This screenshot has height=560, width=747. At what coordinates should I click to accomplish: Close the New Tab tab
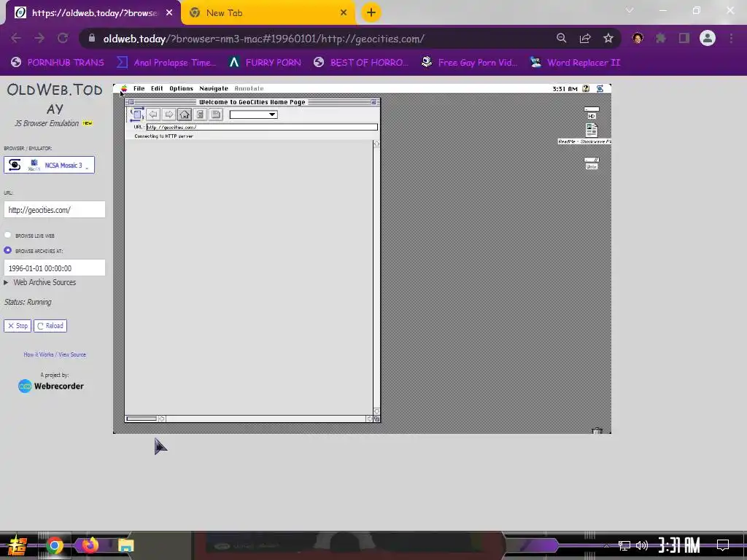(x=344, y=13)
